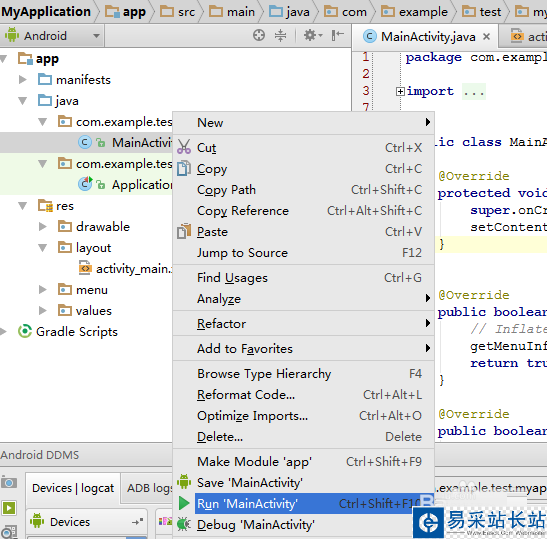Screen dimensions: 547x539
Task: Expand the manifests folder
Action: pos(22,80)
